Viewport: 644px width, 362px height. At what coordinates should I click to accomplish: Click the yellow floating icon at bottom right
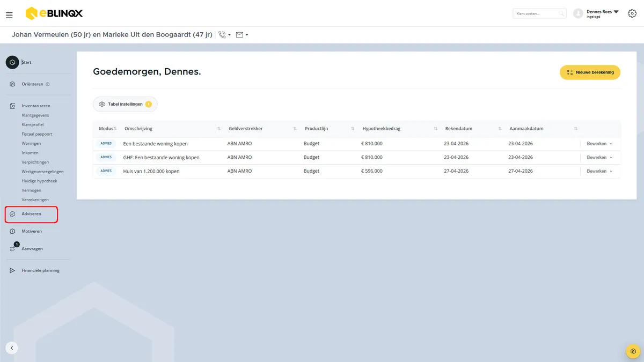pyautogui.click(x=633, y=351)
